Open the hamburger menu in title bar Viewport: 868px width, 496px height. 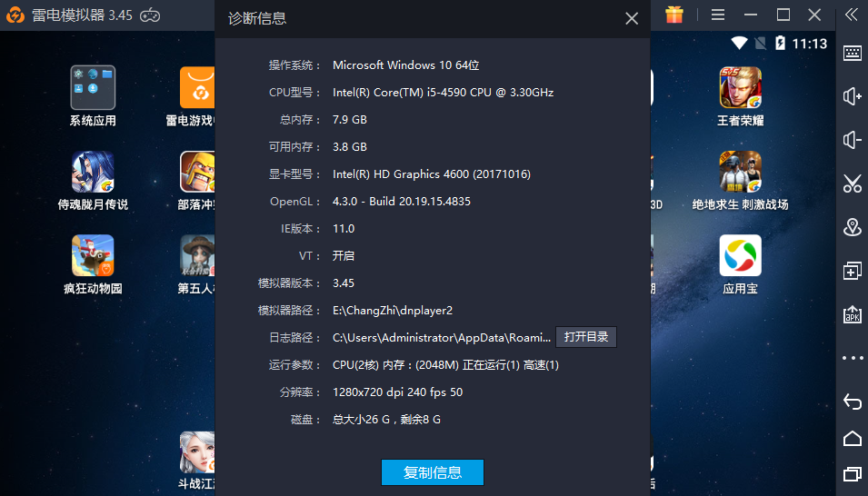point(718,15)
